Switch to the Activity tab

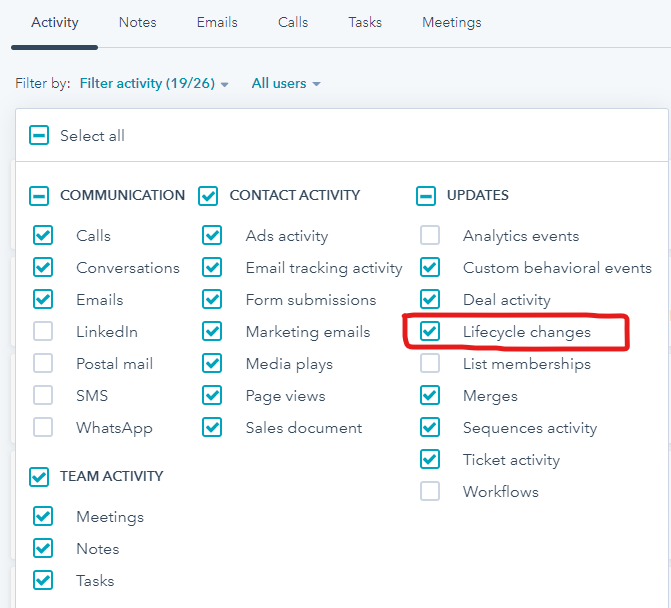(55, 22)
